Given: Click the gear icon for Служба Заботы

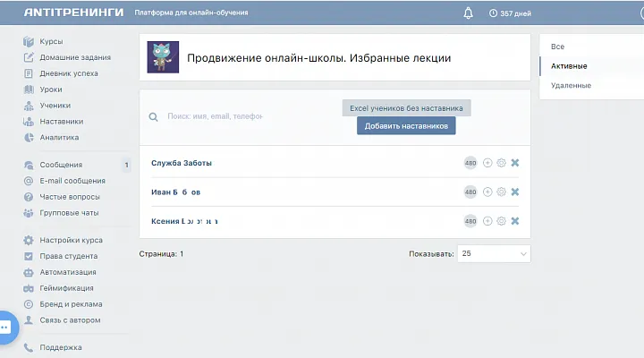Looking at the screenshot, I should tap(501, 163).
